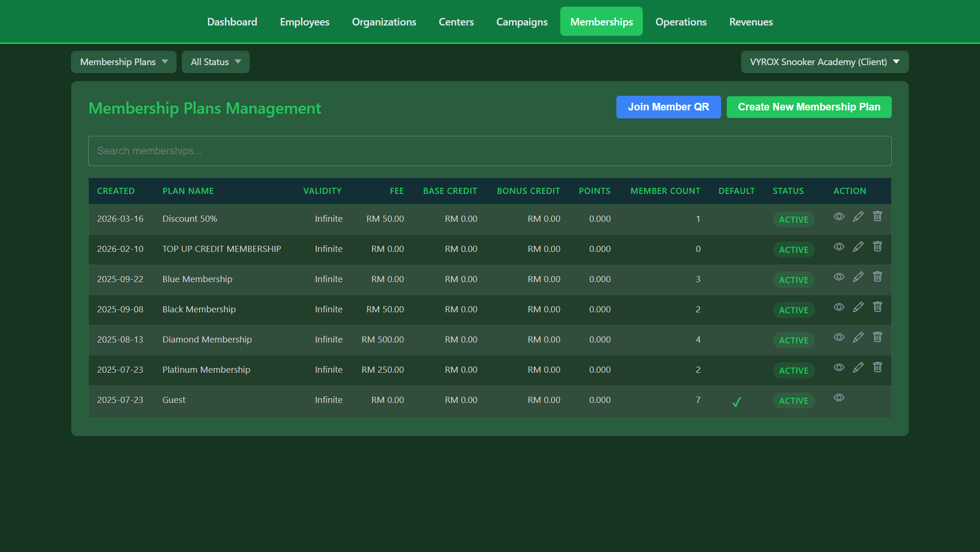View Platinum Membership plan details

pyautogui.click(x=839, y=368)
